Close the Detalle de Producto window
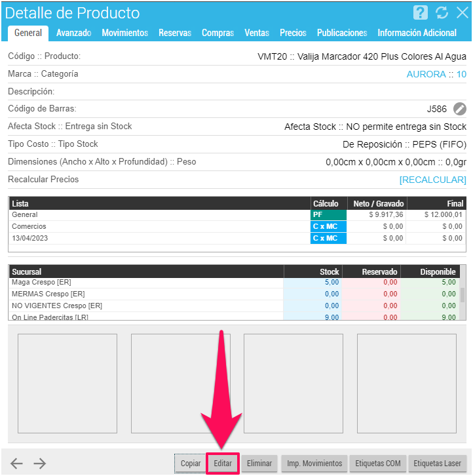 pyautogui.click(x=461, y=12)
